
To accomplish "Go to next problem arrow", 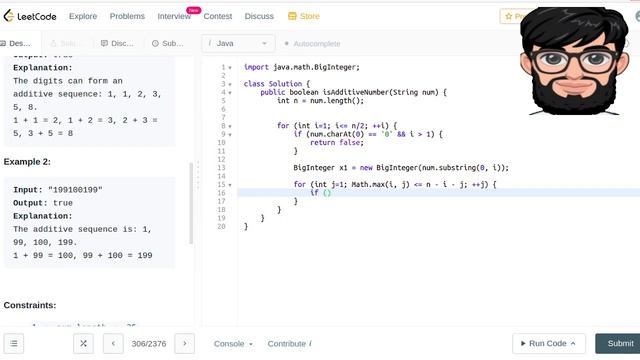I will 184,344.
